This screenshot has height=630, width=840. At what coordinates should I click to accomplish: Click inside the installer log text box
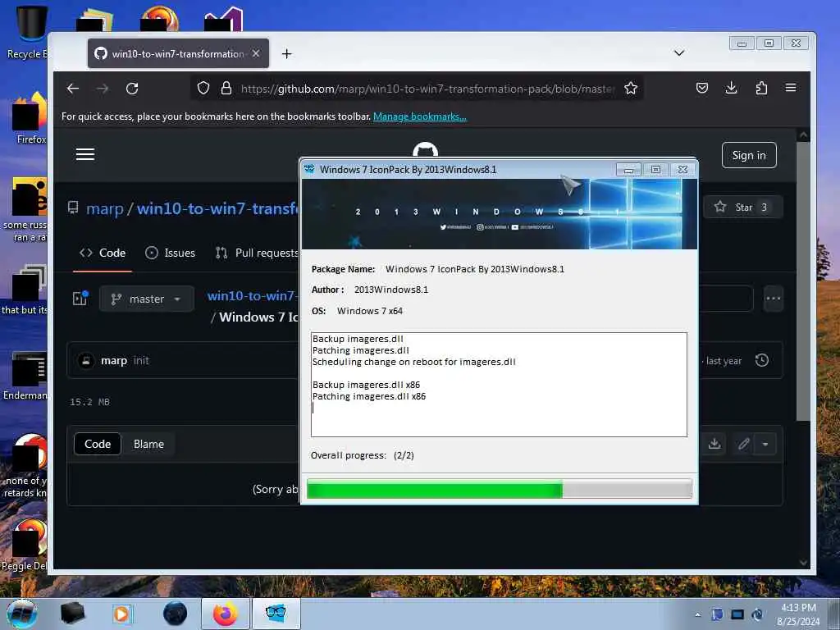point(499,385)
